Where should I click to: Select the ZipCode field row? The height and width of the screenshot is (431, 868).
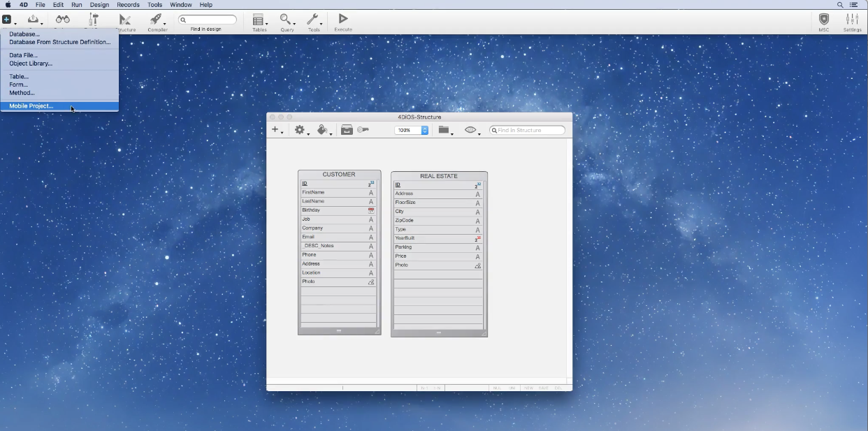pos(438,221)
